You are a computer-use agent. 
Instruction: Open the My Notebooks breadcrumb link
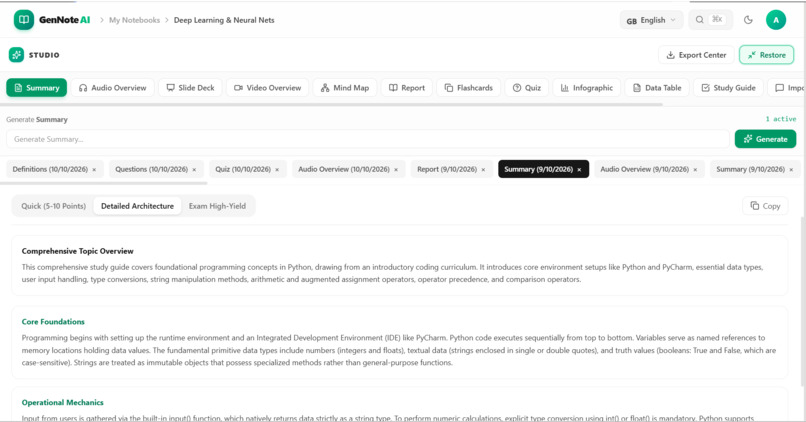pyautogui.click(x=134, y=20)
